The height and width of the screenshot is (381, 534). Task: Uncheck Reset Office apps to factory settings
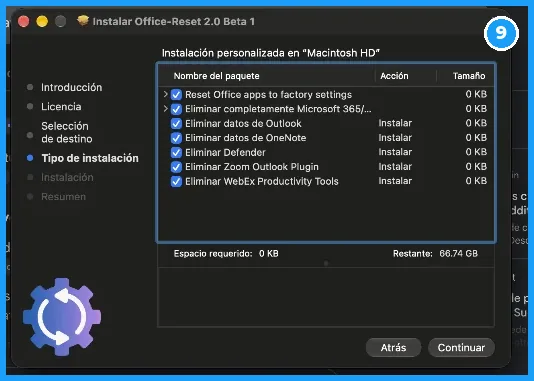[176, 94]
